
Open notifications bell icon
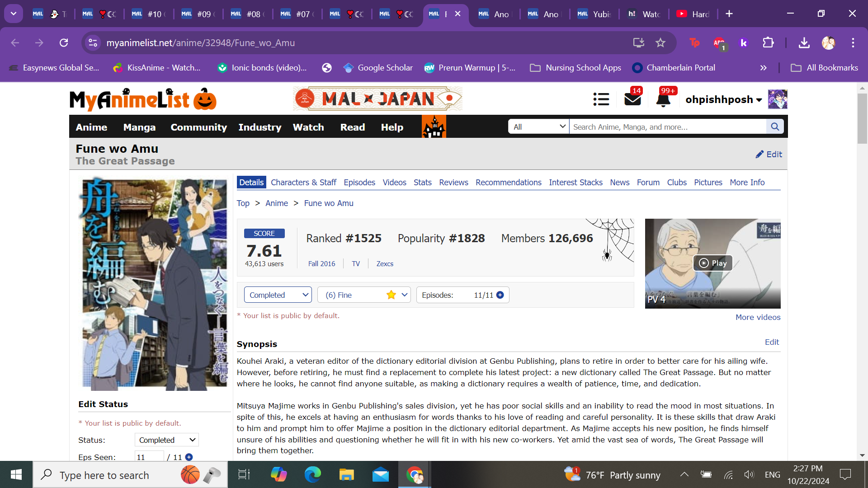[663, 99]
